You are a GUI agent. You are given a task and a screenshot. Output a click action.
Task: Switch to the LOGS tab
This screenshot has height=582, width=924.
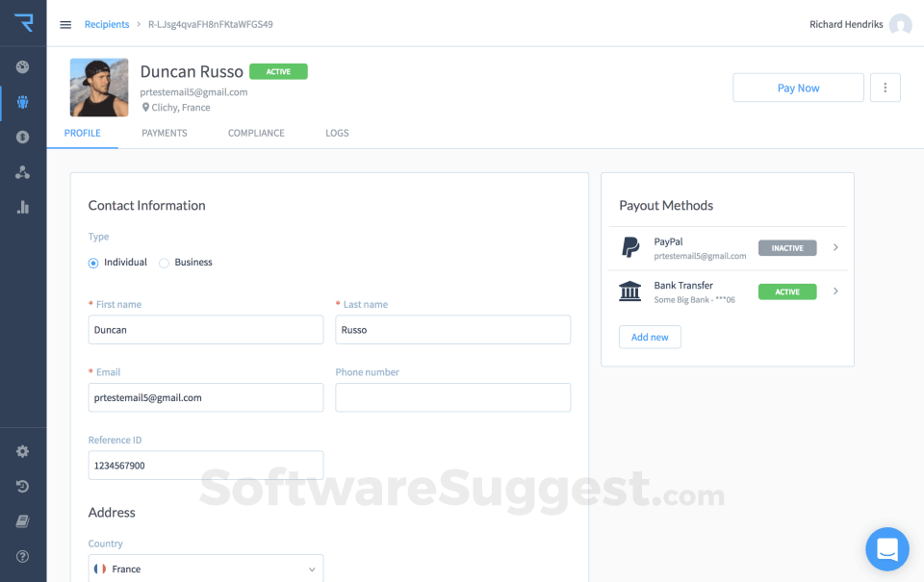coord(337,133)
